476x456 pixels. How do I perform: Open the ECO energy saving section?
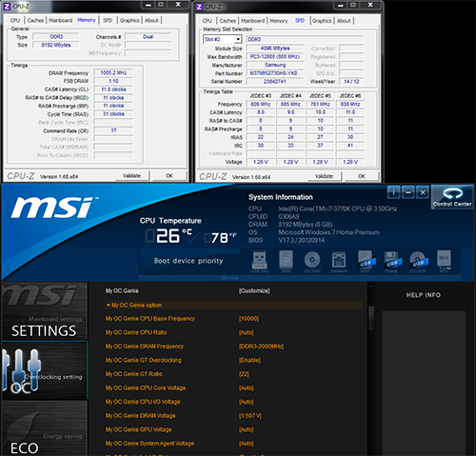(45, 428)
